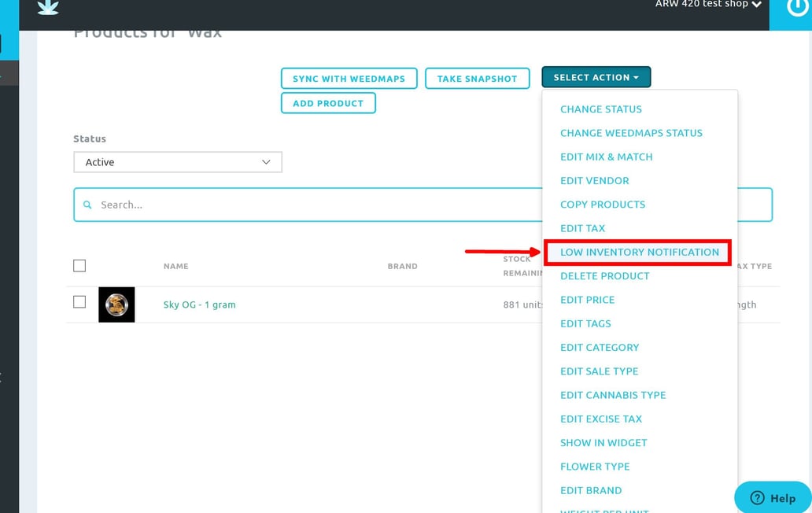The height and width of the screenshot is (513, 812).
Task: Open the Help chat widget
Action: (x=772, y=497)
